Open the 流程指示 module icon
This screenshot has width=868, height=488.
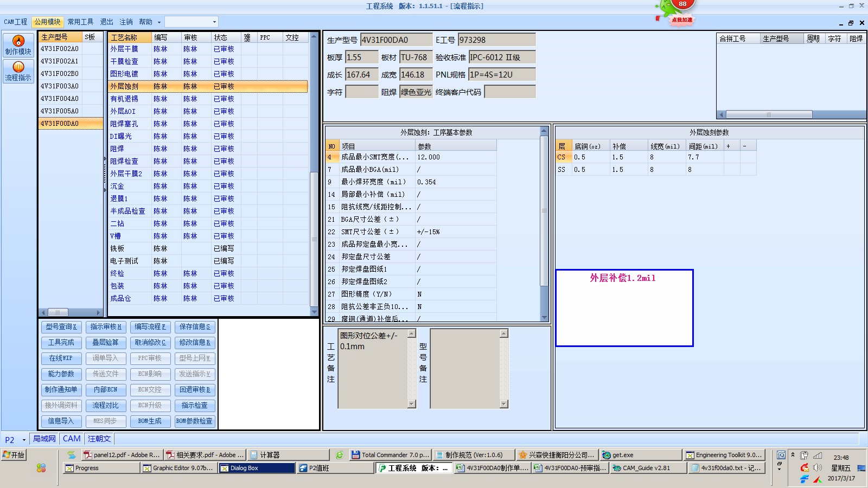click(18, 71)
